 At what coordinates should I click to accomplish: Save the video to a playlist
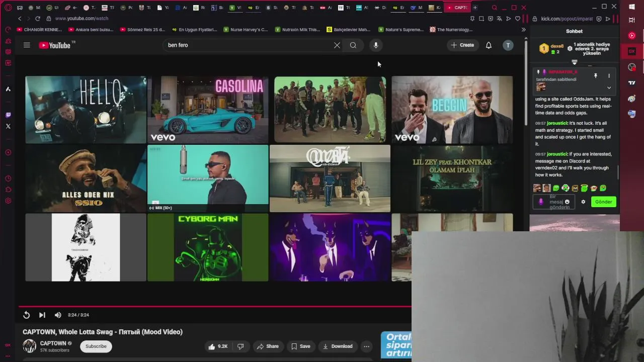[301, 346]
